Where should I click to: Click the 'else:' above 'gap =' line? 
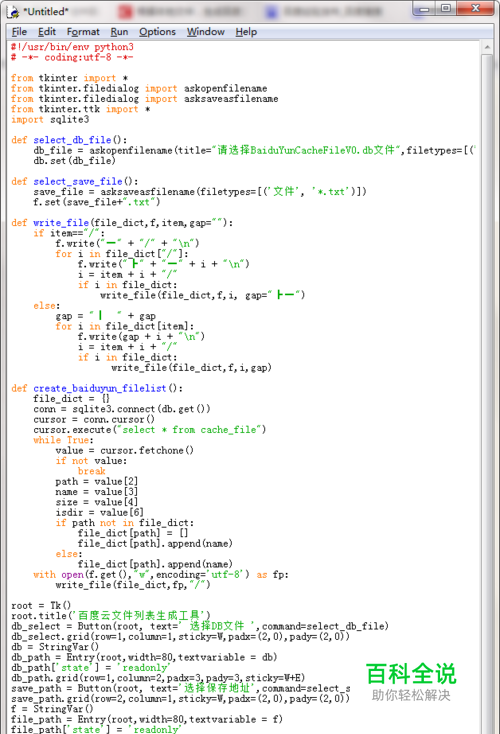(47, 306)
